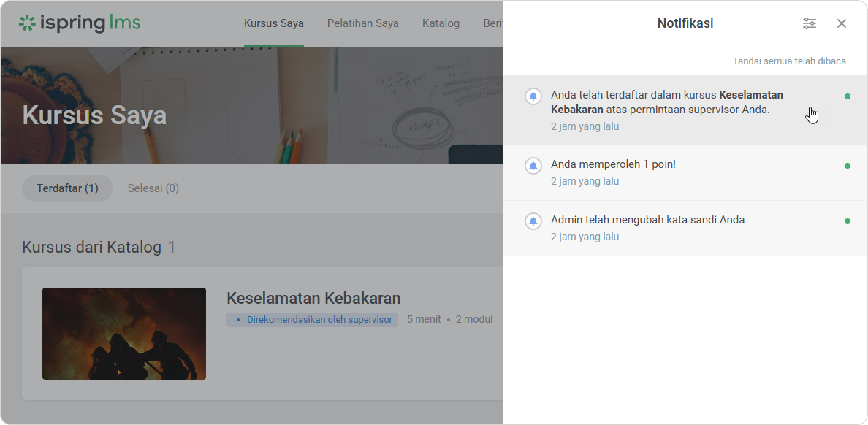Screen dimensions: 868x425
Task: Toggle unread dot on course enrollment notification
Action: point(847,96)
